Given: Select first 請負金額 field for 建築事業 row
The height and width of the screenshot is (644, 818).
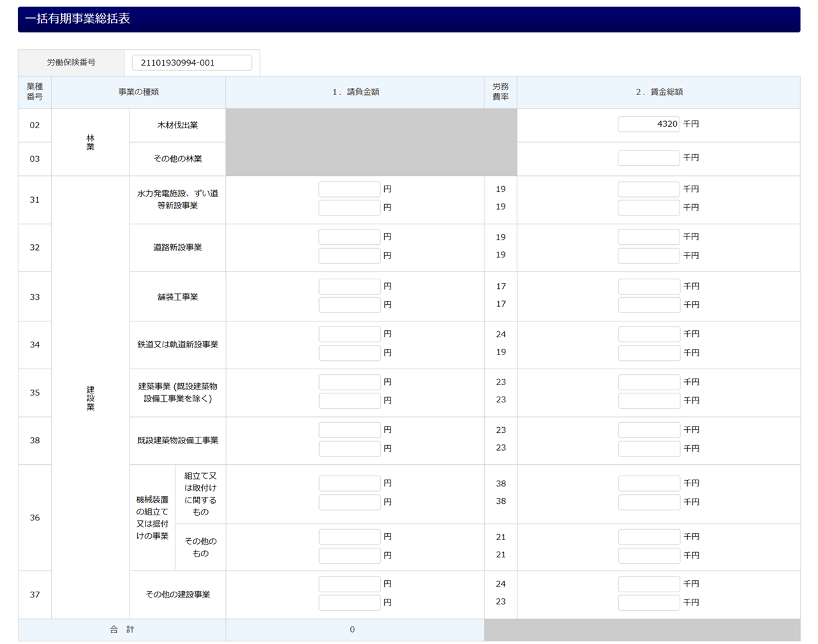Looking at the screenshot, I should 349,382.
